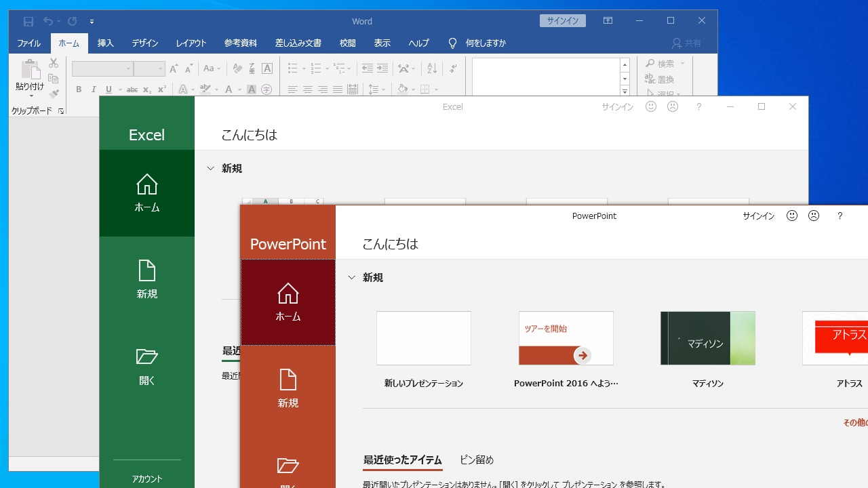
Task: Click the frown feedback face in Excel's title bar
Action: (x=673, y=106)
